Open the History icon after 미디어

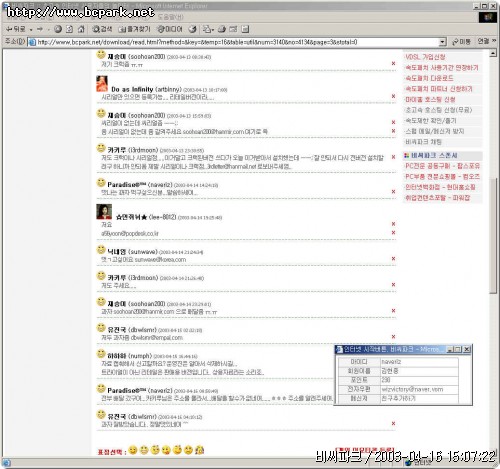pyautogui.click(x=192, y=29)
